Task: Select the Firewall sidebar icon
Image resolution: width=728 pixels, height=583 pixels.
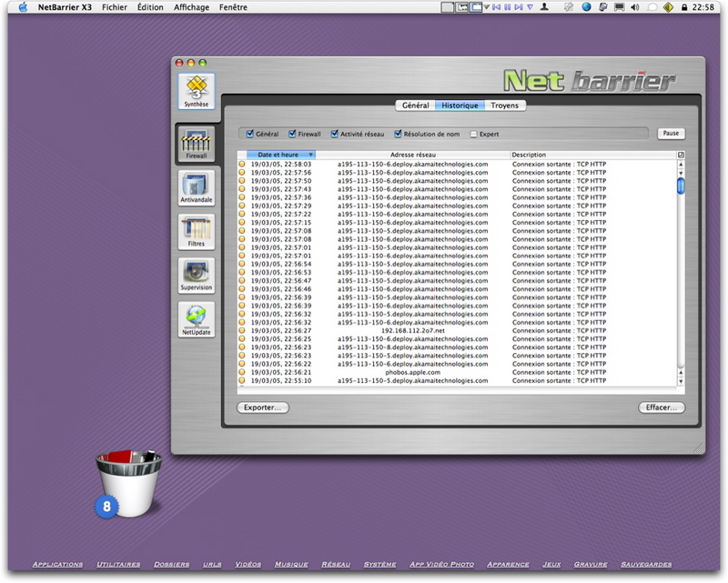Action: pyautogui.click(x=197, y=144)
